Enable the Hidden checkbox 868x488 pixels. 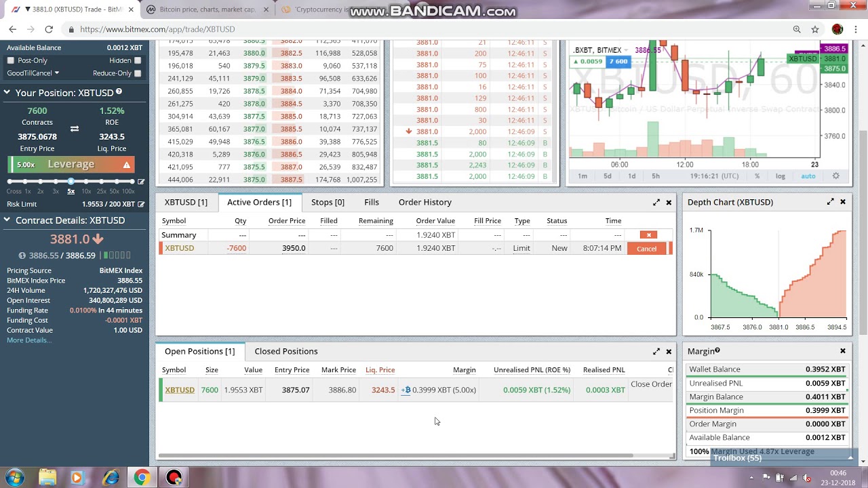[x=138, y=60]
